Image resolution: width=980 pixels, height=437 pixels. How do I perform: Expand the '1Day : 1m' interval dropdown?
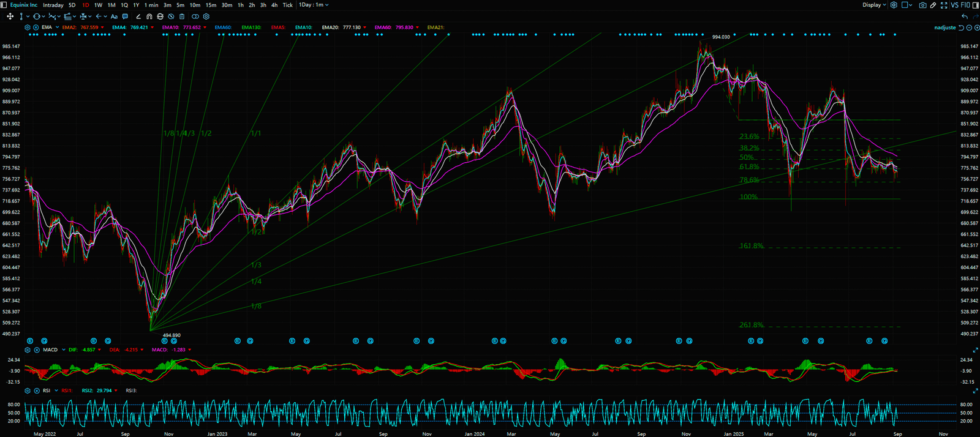click(x=314, y=5)
